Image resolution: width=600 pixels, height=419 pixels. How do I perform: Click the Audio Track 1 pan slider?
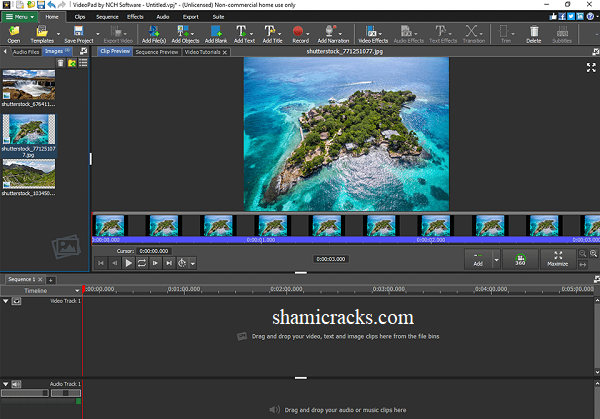[x=66, y=393]
